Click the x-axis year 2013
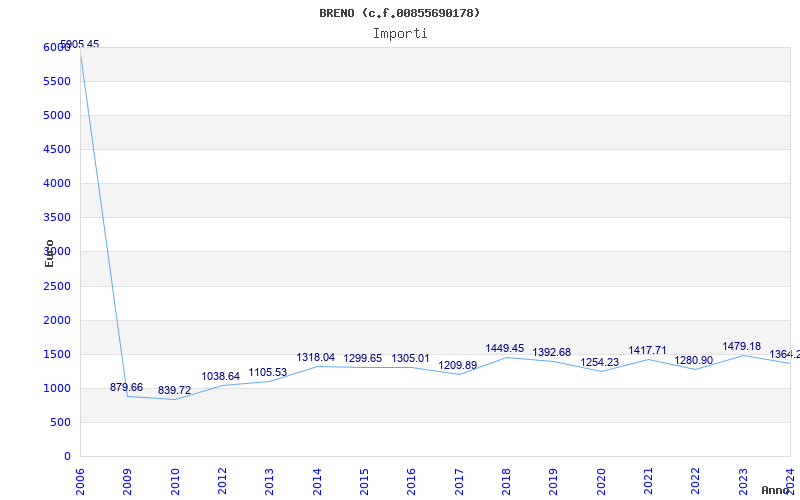800x500 pixels. point(269,482)
